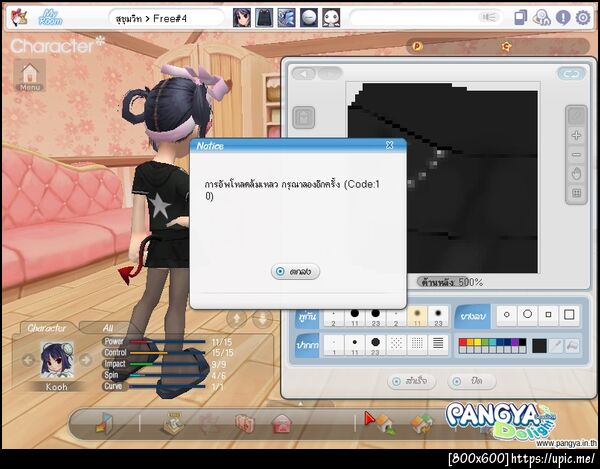Click the ตกลง OK button in Notice
Viewport: 600px width, 469px height.
(295, 272)
